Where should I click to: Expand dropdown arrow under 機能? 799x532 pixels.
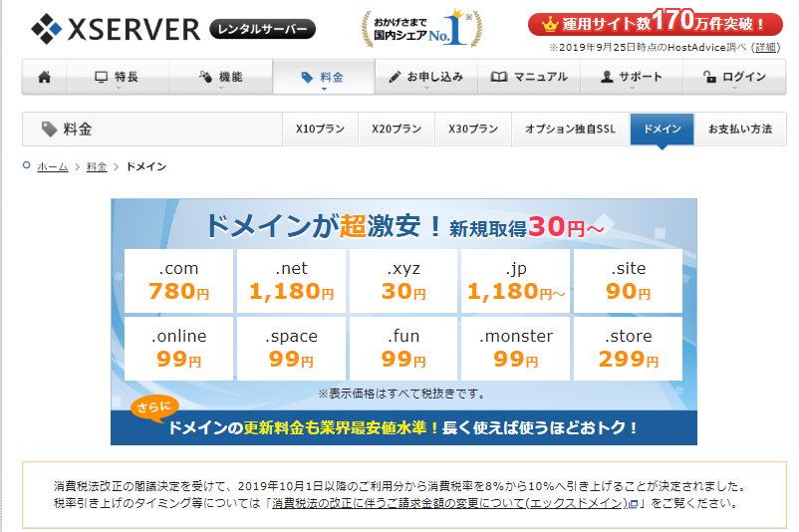(x=221, y=88)
